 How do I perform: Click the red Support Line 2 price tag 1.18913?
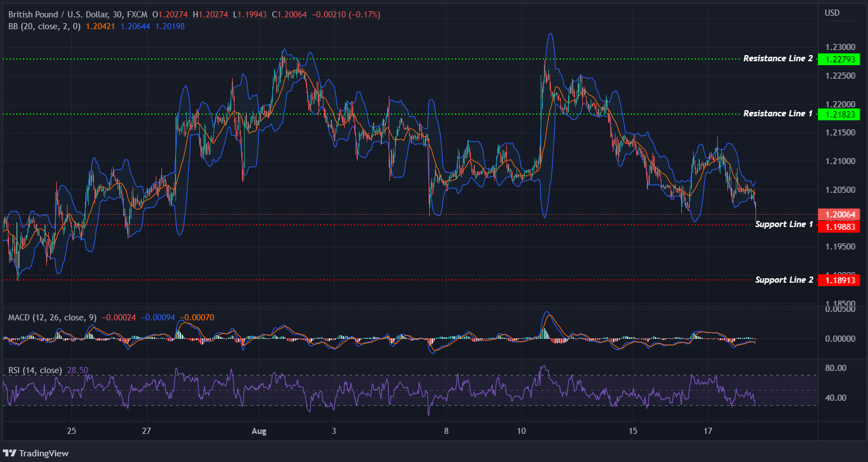tap(839, 280)
